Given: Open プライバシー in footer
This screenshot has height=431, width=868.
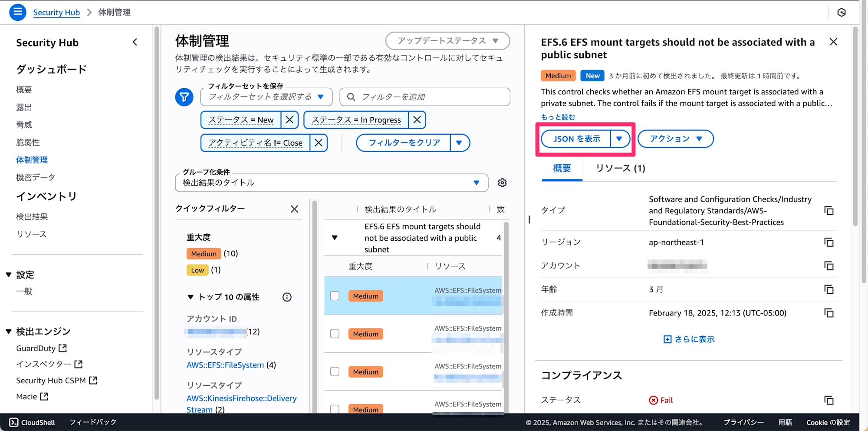Looking at the screenshot, I should (743, 422).
